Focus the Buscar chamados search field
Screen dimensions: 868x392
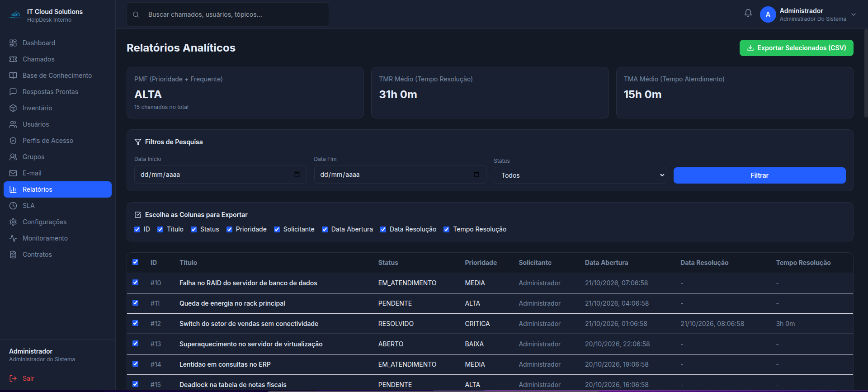click(228, 14)
